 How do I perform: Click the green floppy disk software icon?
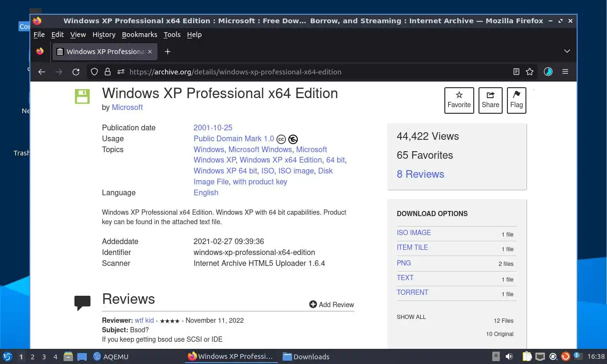82,96
